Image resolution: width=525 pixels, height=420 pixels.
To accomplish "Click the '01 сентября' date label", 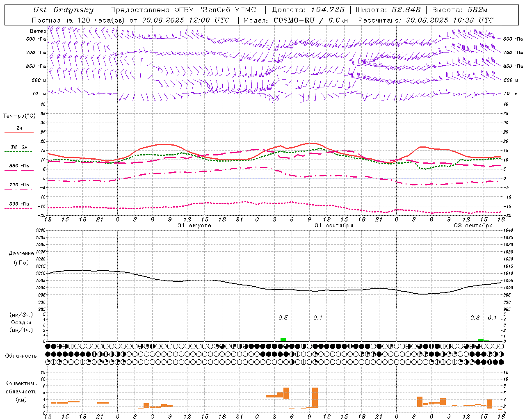I will click(334, 226).
